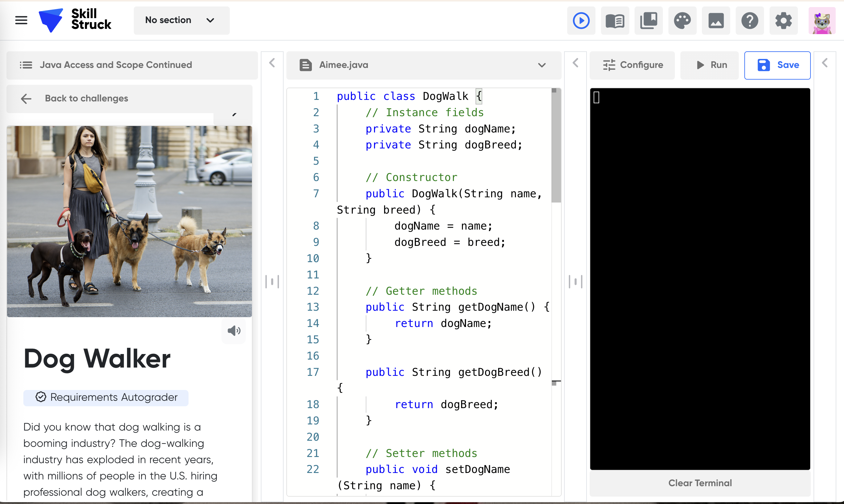The height and width of the screenshot is (504, 844).
Task: Expand the Aimee.java file dropdown
Action: pos(541,65)
